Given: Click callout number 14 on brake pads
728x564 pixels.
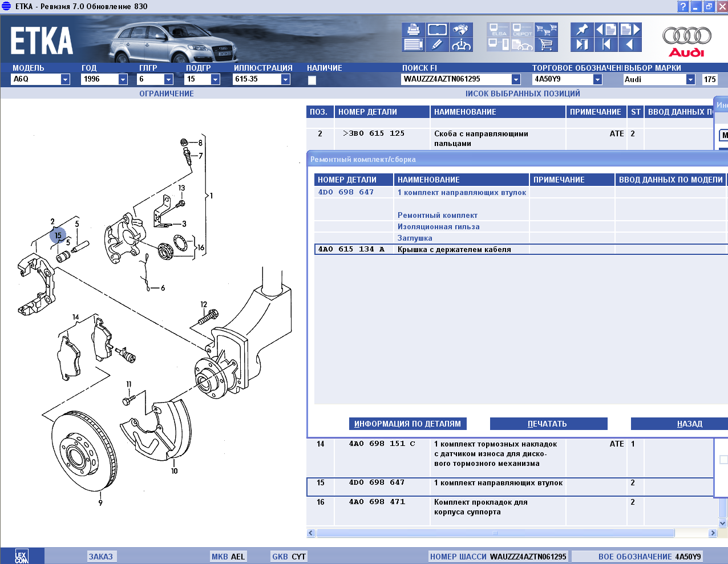Looking at the screenshot, I should point(76,317).
